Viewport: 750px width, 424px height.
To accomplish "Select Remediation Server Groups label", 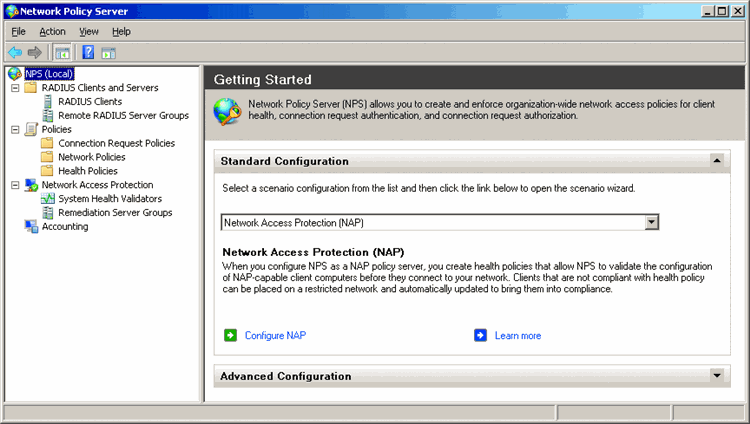I will pyautogui.click(x=115, y=212).
